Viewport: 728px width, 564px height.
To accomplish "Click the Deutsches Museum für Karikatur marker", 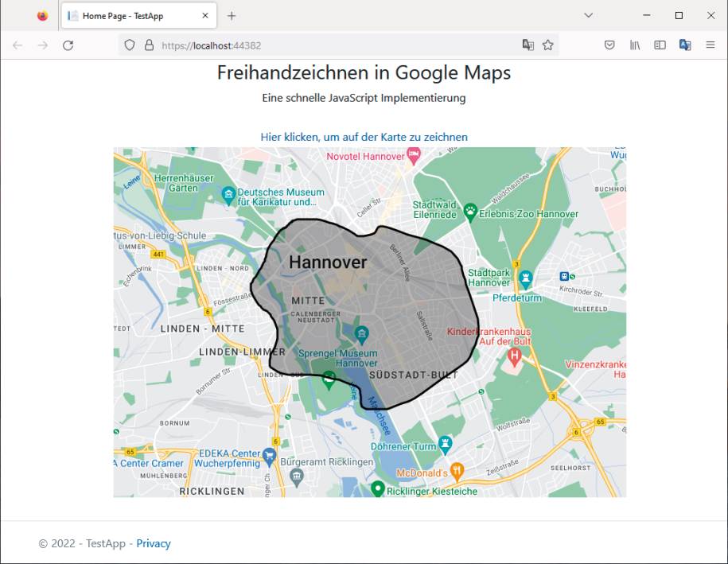I will tap(228, 196).
